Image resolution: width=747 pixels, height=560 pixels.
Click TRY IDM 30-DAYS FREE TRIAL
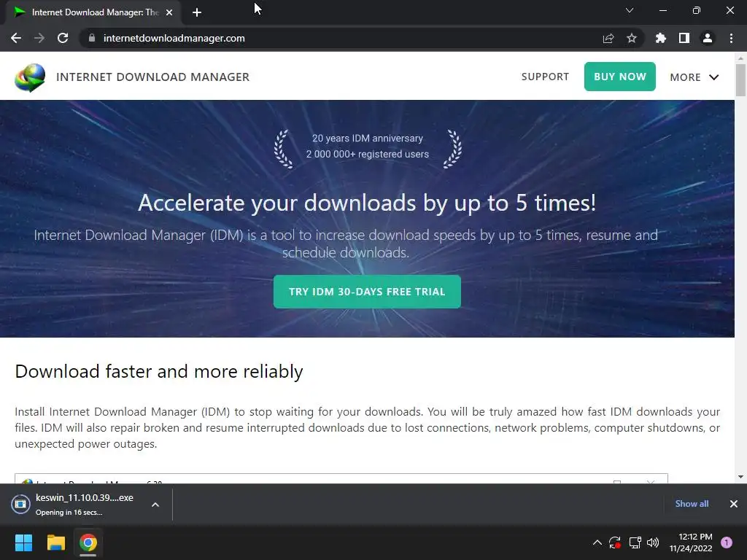tap(367, 292)
